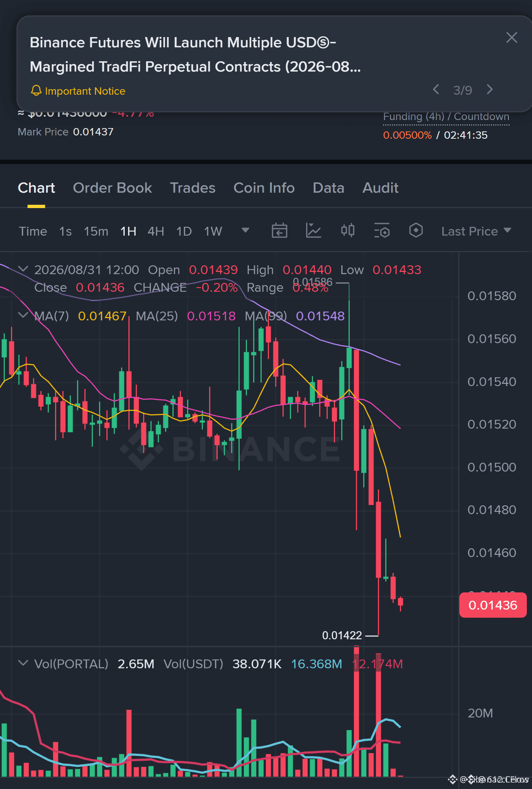
Task: Open the Coin Info tab
Action: coord(264,188)
